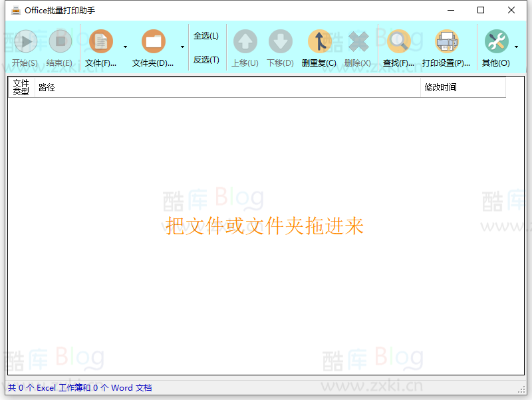Move item down using 下移(D) arrow icon

(280, 41)
